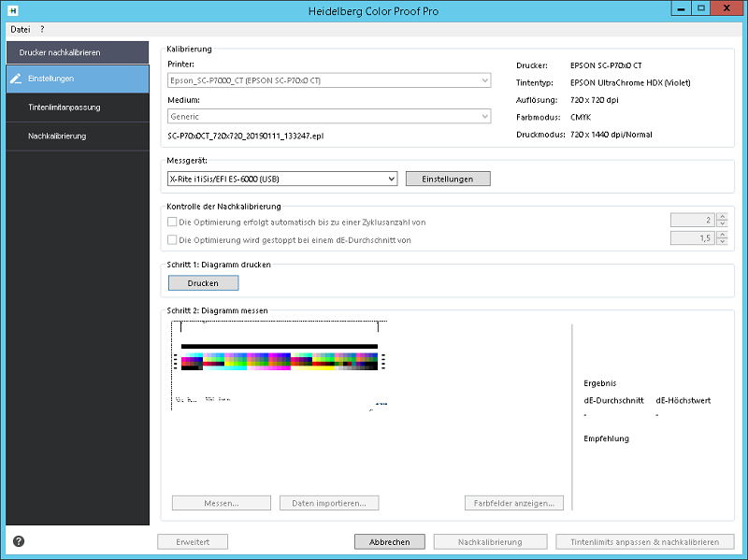Click the pencil icon beside Einstellungen
748x560 pixels.
pyautogui.click(x=16, y=79)
